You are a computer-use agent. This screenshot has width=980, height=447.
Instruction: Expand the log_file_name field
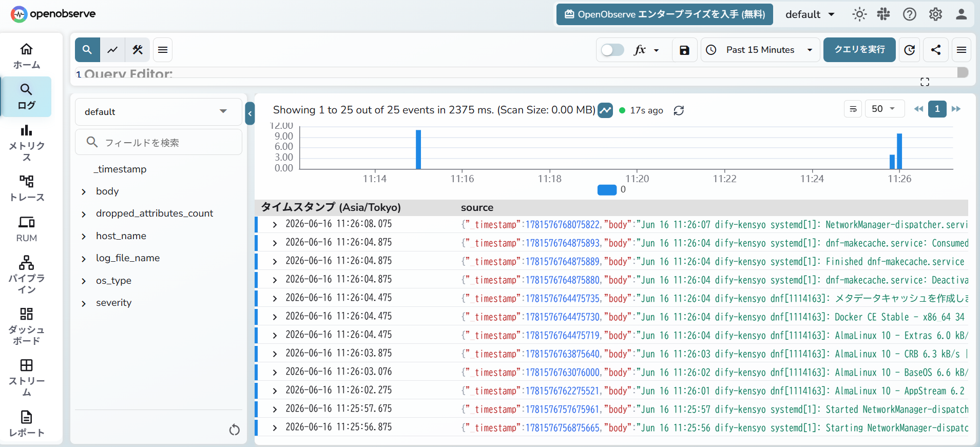84,259
